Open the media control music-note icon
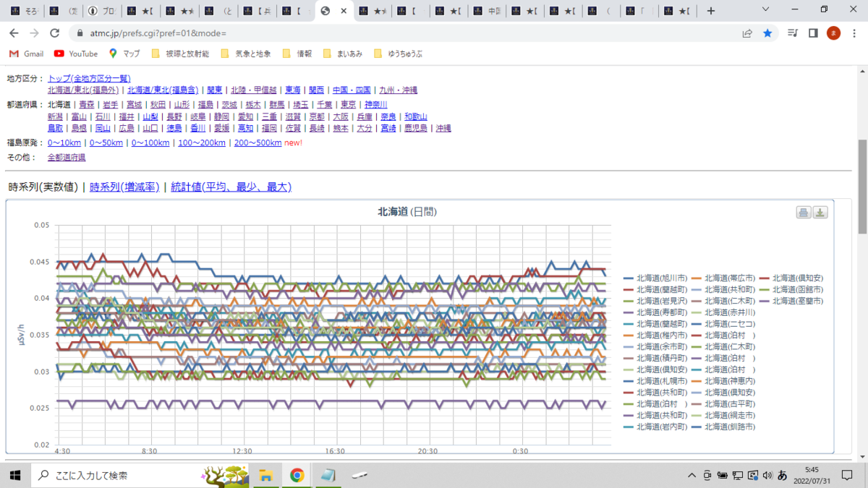The height and width of the screenshot is (488, 868). point(793,33)
